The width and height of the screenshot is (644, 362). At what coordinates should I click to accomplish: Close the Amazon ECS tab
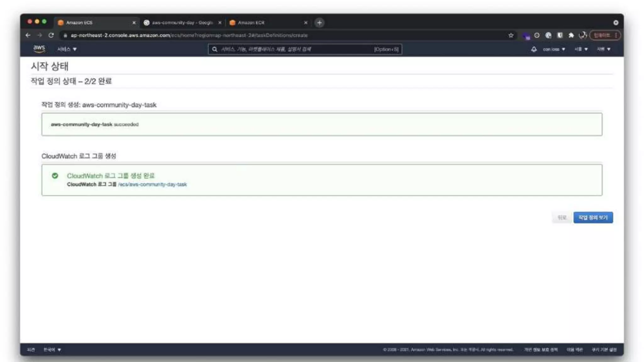134,23
